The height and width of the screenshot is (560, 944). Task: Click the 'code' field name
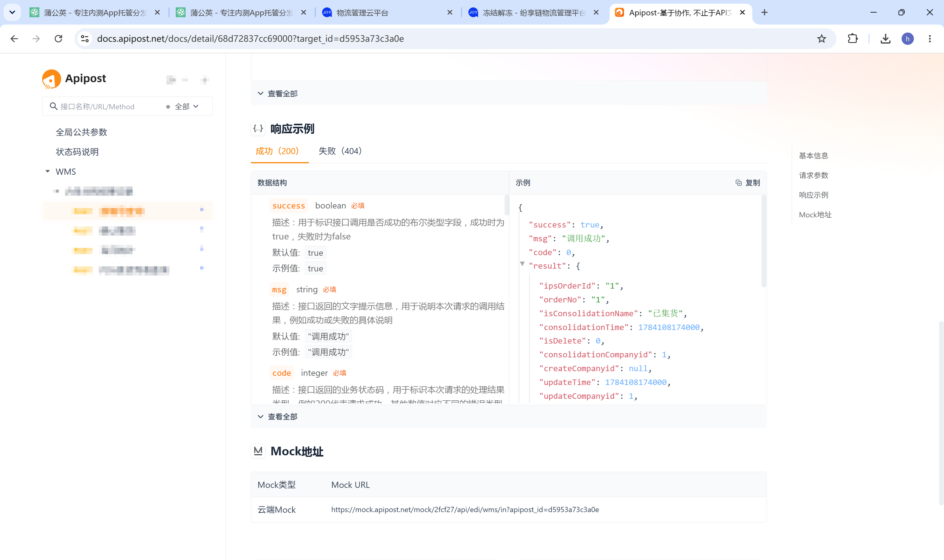click(x=282, y=373)
